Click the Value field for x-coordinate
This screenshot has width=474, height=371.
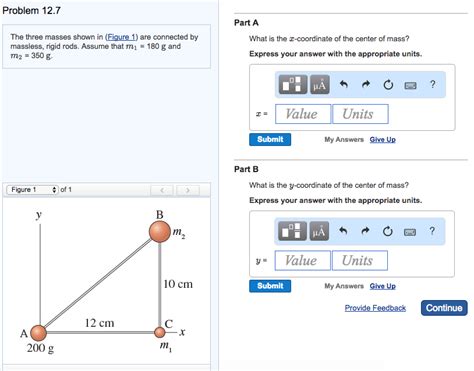tap(303, 114)
